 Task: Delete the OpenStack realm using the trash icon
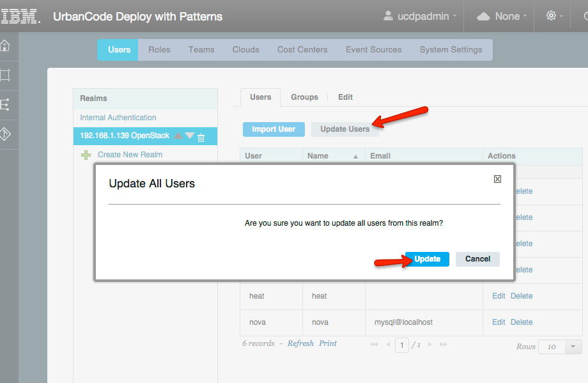pyautogui.click(x=201, y=137)
